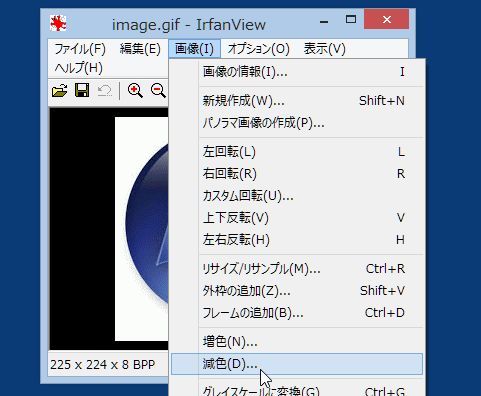
Task: Click the Zoom In magnifier icon
Action: click(x=135, y=90)
